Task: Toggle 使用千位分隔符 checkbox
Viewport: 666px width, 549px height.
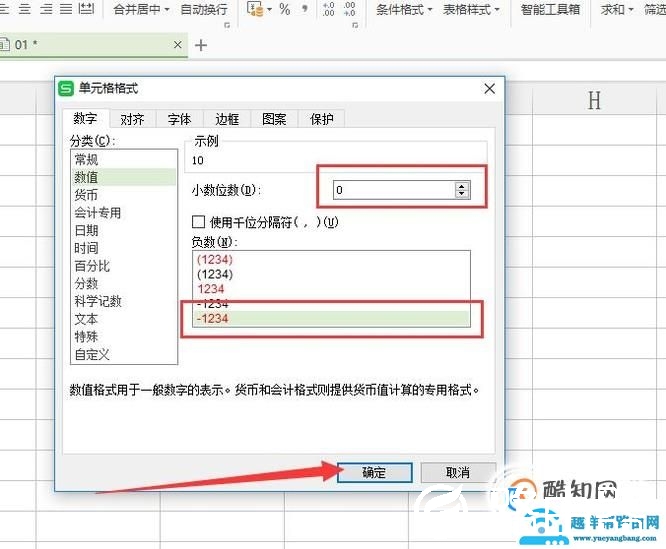Action: click(198, 222)
